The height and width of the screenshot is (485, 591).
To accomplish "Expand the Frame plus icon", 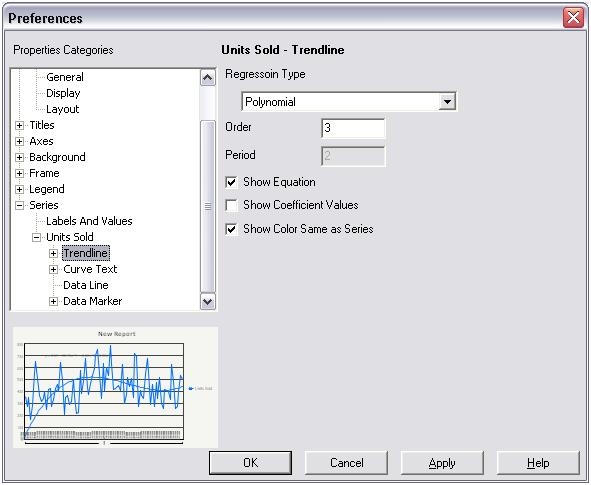I will point(20,174).
